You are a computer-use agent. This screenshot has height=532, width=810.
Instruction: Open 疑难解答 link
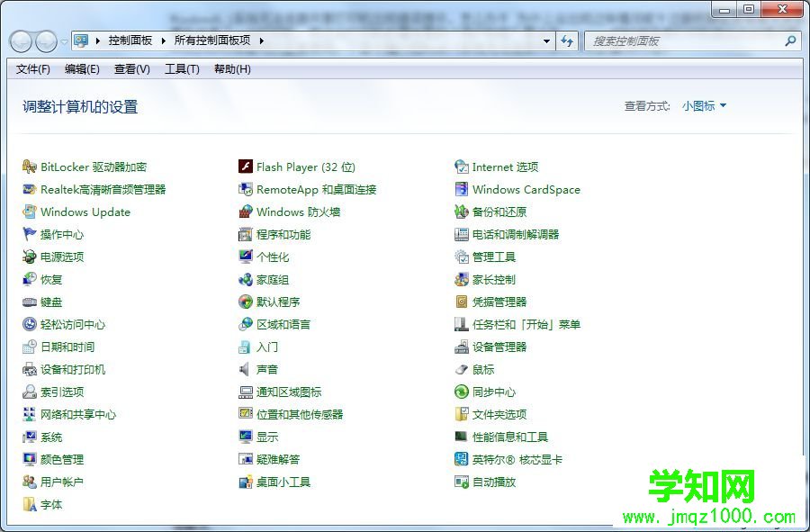pos(278,459)
